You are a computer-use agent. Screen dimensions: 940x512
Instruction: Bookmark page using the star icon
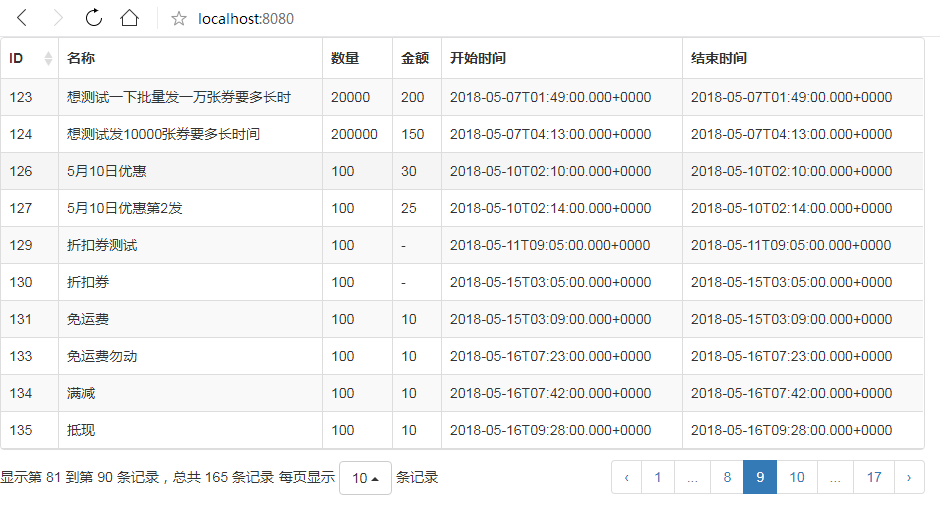coord(179,19)
